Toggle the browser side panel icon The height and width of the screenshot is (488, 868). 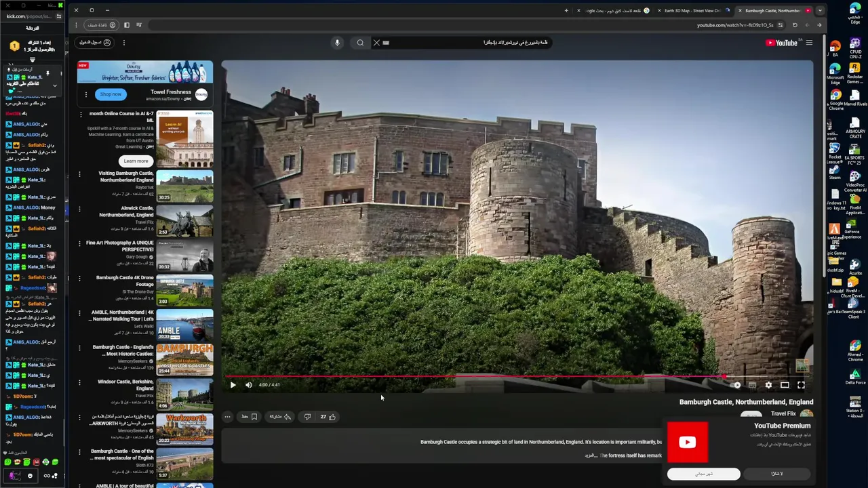tap(127, 25)
